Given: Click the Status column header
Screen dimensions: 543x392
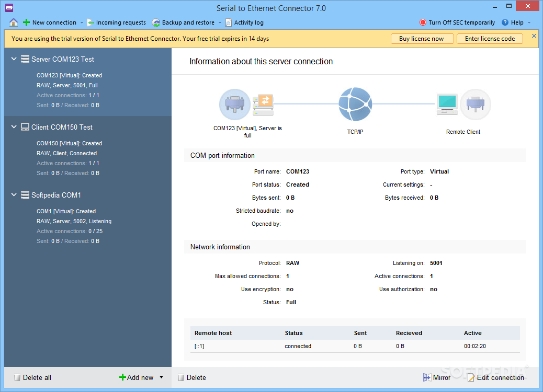Looking at the screenshot, I should click(x=293, y=333).
